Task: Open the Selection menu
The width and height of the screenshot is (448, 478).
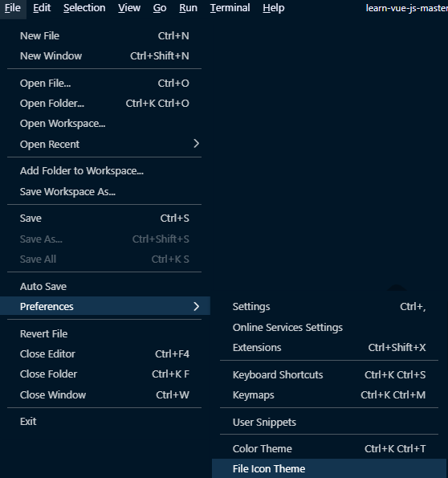Action: [84, 8]
